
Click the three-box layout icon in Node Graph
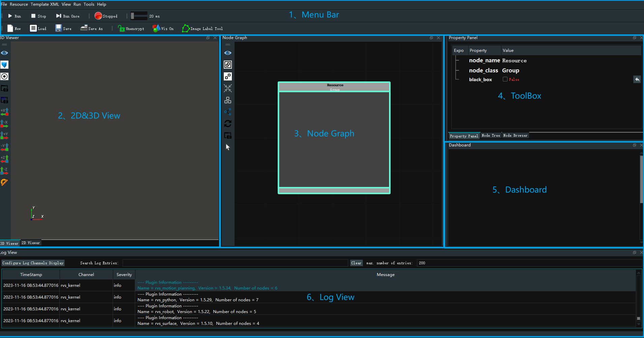click(228, 100)
